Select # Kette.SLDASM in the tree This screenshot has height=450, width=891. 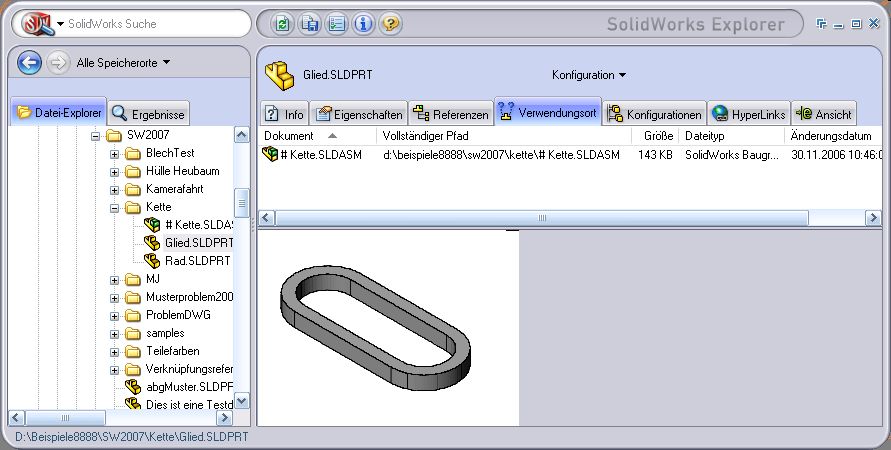coord(198,225)
